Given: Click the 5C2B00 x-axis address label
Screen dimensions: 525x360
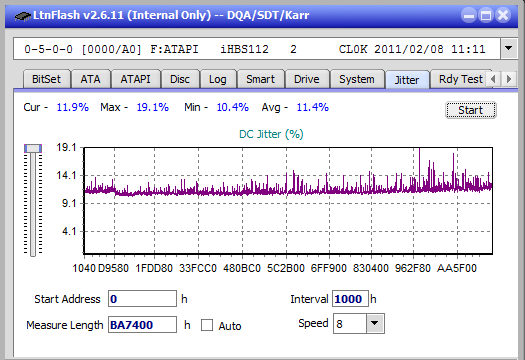Looking at the screenshot, I should [x=286, y=268].
